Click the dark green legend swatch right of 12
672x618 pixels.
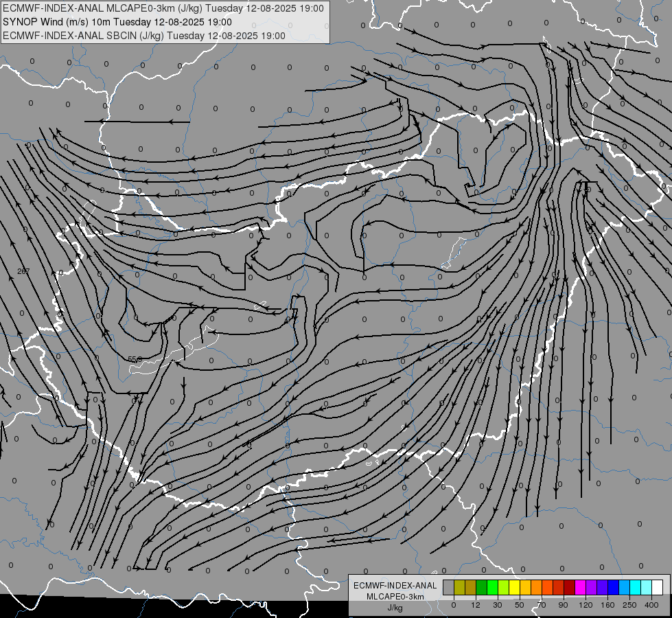(482, 587)
